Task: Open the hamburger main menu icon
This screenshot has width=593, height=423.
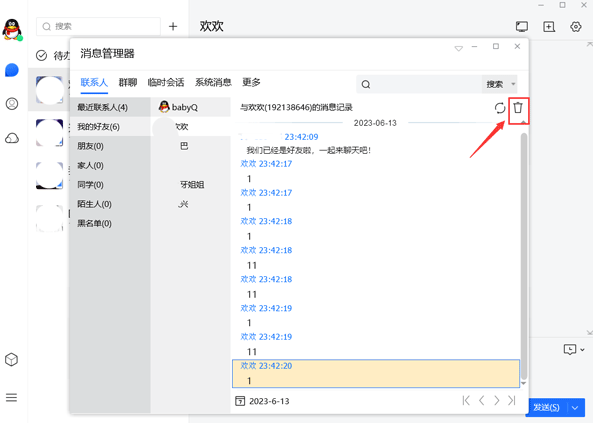Action: 11,398
